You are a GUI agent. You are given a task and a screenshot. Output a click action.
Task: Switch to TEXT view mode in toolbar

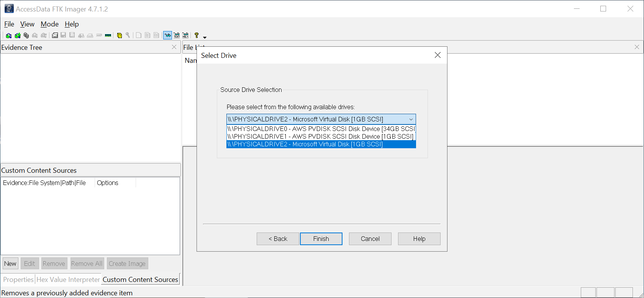[177, 36]
